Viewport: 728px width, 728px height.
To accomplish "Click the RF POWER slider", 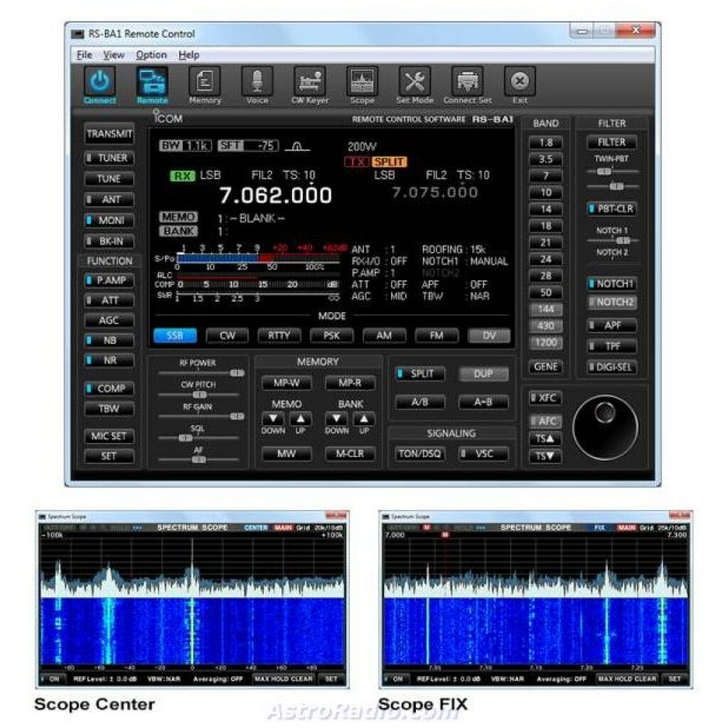I will click(201, 373).
